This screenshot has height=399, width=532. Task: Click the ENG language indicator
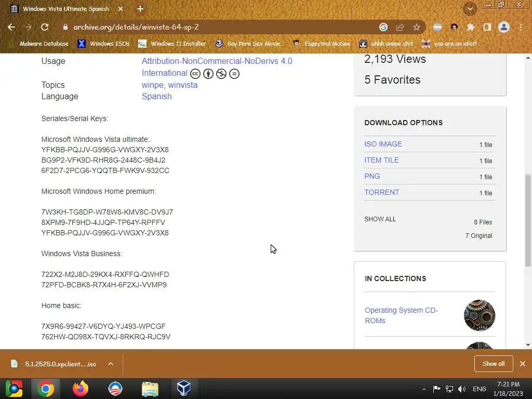point(480,389)
